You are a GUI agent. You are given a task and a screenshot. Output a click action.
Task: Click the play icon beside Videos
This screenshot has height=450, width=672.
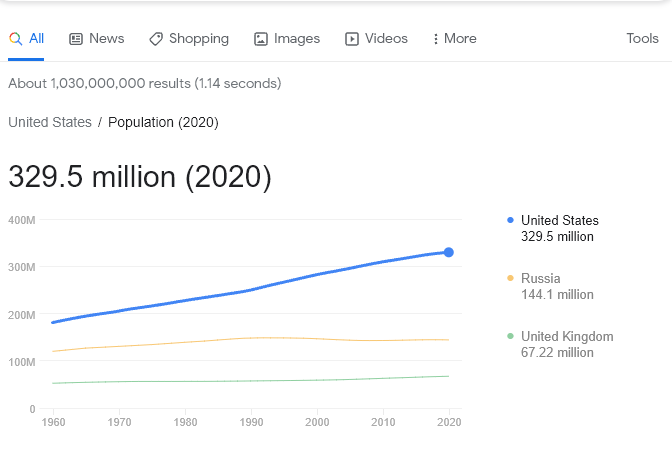pos(352,39)
